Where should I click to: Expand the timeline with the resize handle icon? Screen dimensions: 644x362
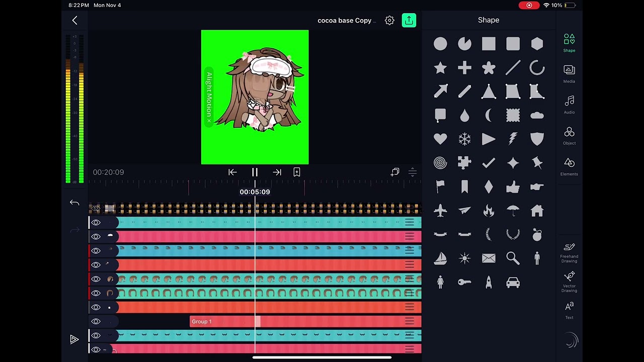[413, 172]
